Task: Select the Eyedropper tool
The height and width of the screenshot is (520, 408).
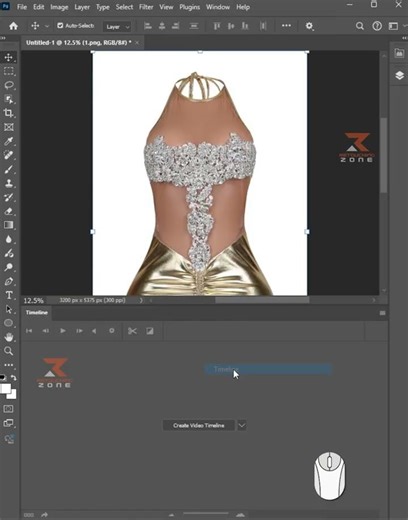Action: click(9, 141)
